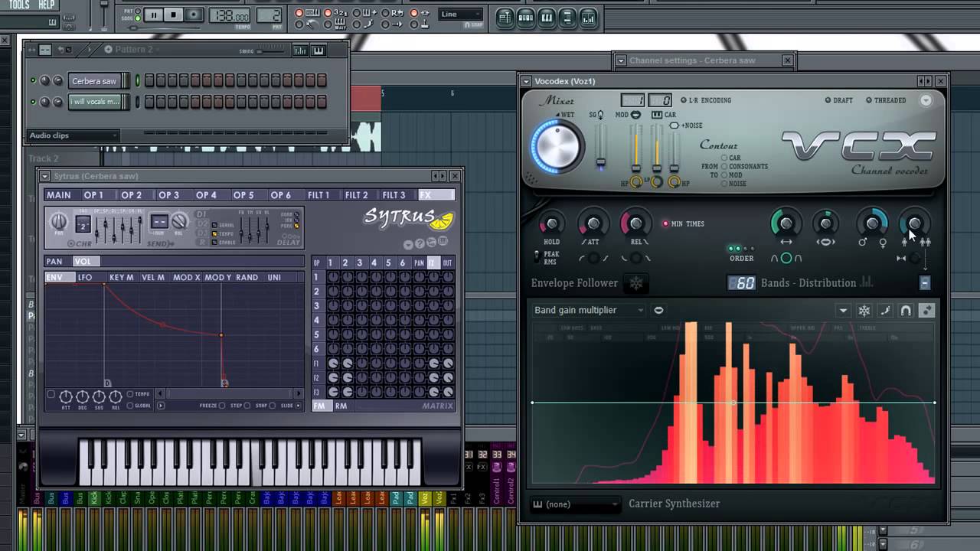Viewport: 980px width, 551px height.
Task: Click the Vocodex round options arrow icon
Action: click(926, 100)
